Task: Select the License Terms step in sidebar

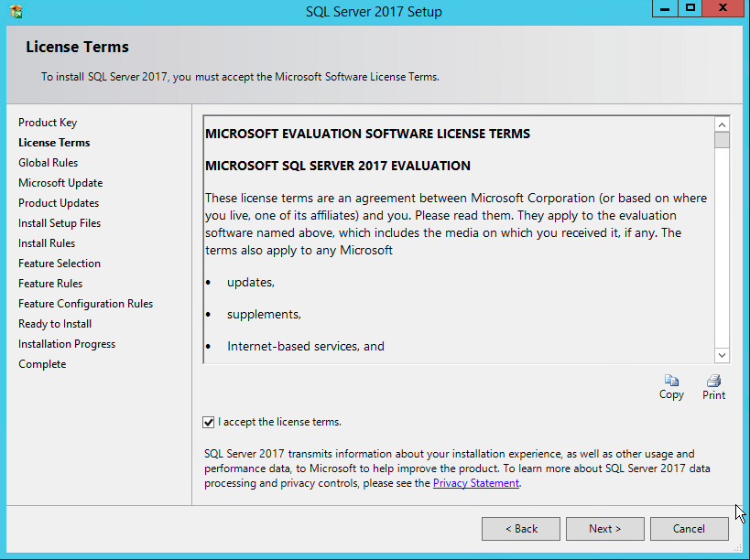Action: tap(54, 143)
